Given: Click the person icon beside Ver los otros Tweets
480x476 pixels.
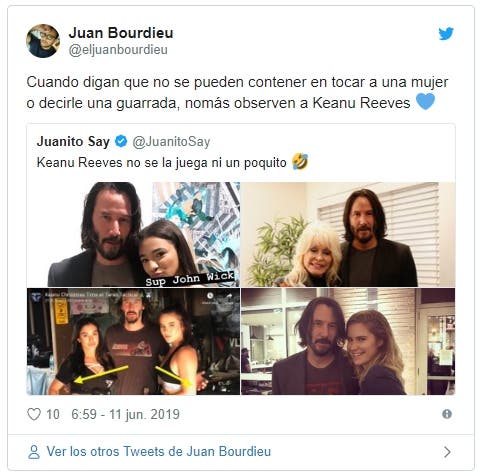Looking at the screenshot, I should pyautogui.click(x=34, y=452).
